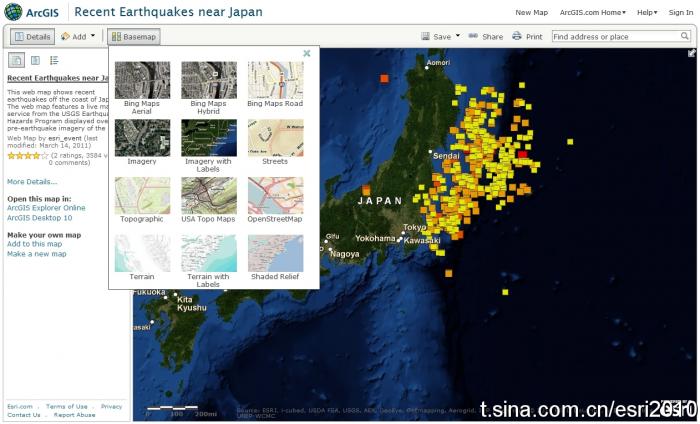Open the Contents tab icon in side panel
The image size is (700, 424).
pos(35,60)
